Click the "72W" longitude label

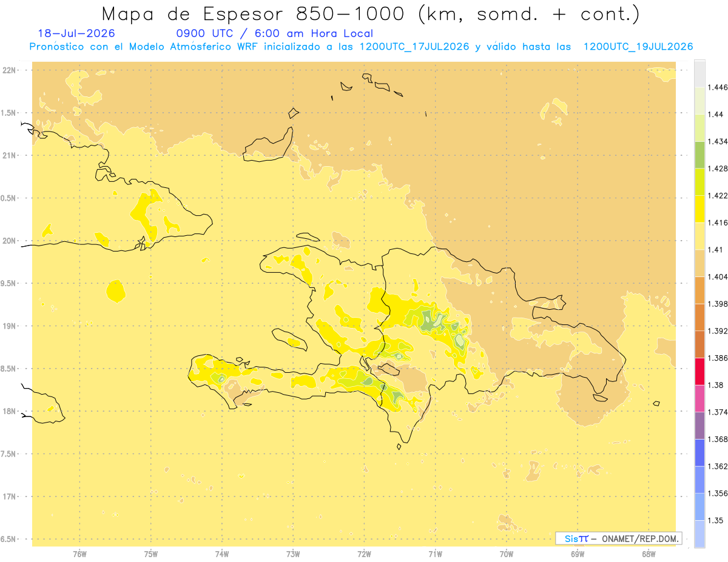(365, 554)
